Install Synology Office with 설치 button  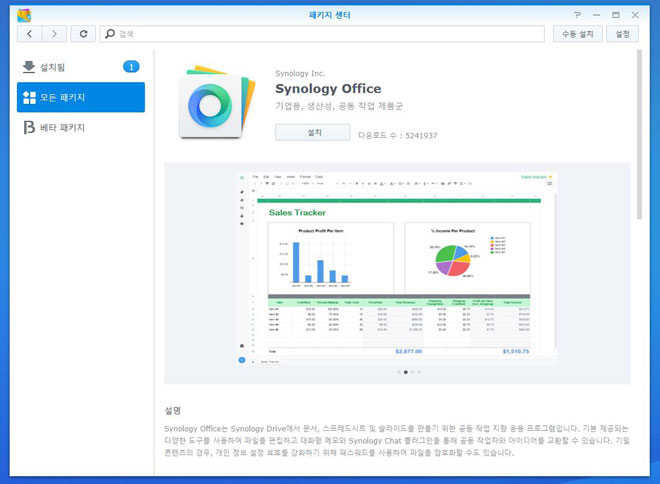click(312, 133)
